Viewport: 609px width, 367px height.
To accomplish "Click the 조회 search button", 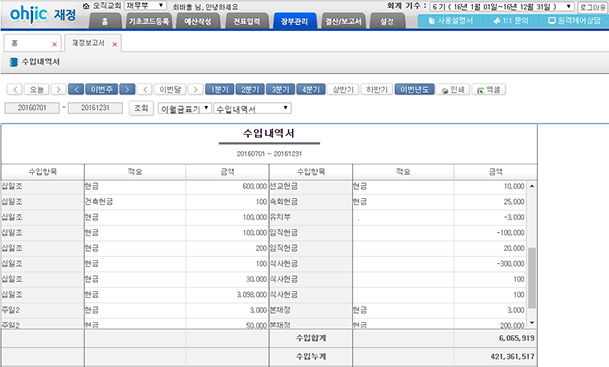I will [x=141, y=108].
